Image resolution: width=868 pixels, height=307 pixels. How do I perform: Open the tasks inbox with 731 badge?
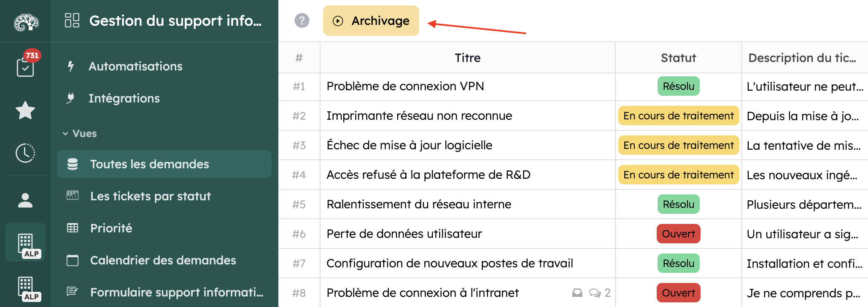click(x=25, y=67)
